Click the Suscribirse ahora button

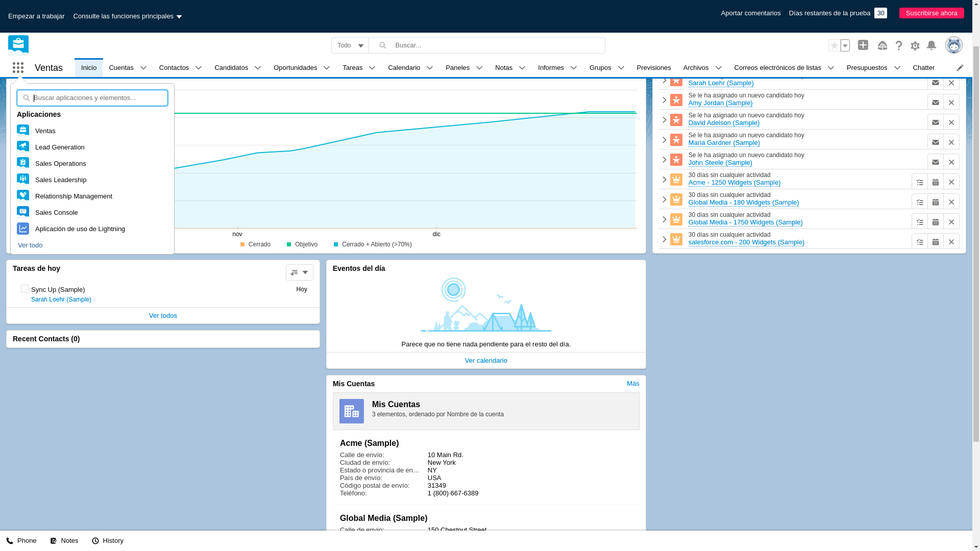pos(932,13)
